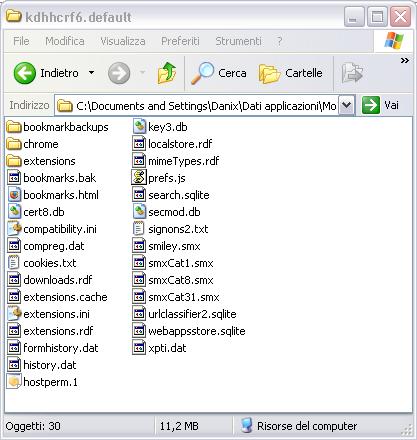Select the bookmarkbackups folder icon

14,127
